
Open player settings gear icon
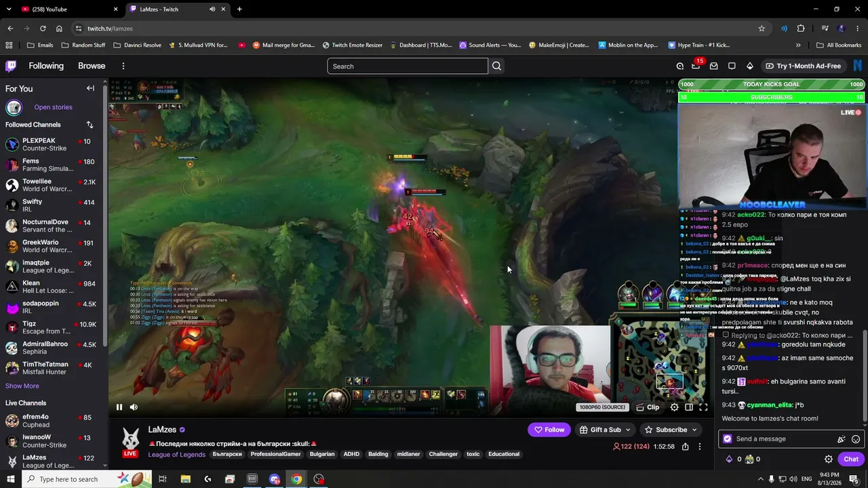674,407
